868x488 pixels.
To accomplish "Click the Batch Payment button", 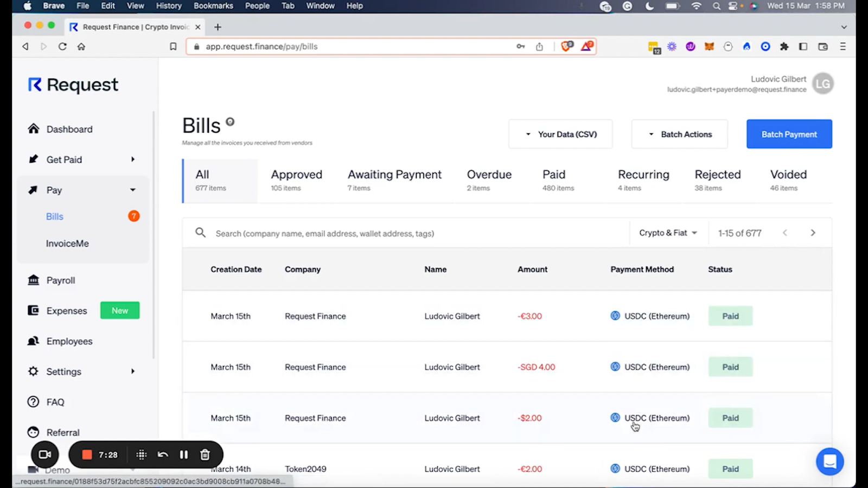I will tap(789, 134).
